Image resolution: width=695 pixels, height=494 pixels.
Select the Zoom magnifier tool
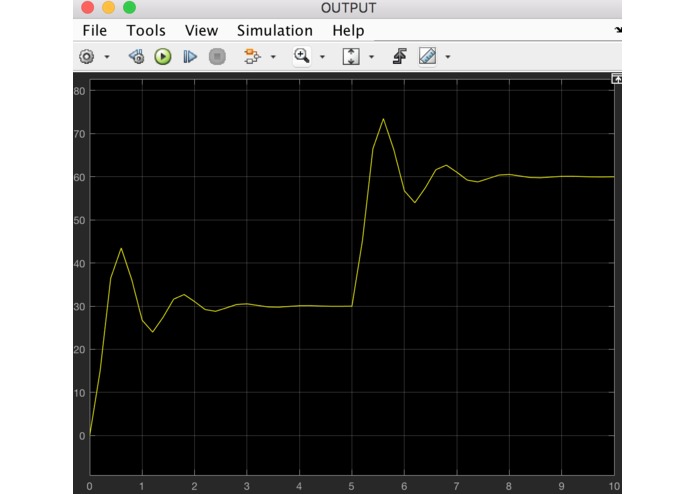(x=302, y=56)
